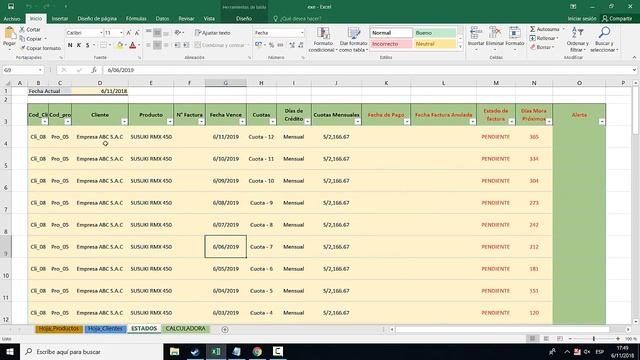Switch to the Vista tab
Viewport: 640px width, 360px height.
pyautogui.click(x=209, y=19)
